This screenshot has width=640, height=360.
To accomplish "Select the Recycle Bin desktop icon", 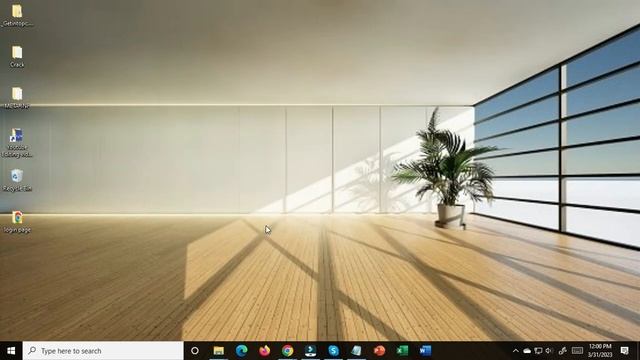I will click(x=17, y=180).
